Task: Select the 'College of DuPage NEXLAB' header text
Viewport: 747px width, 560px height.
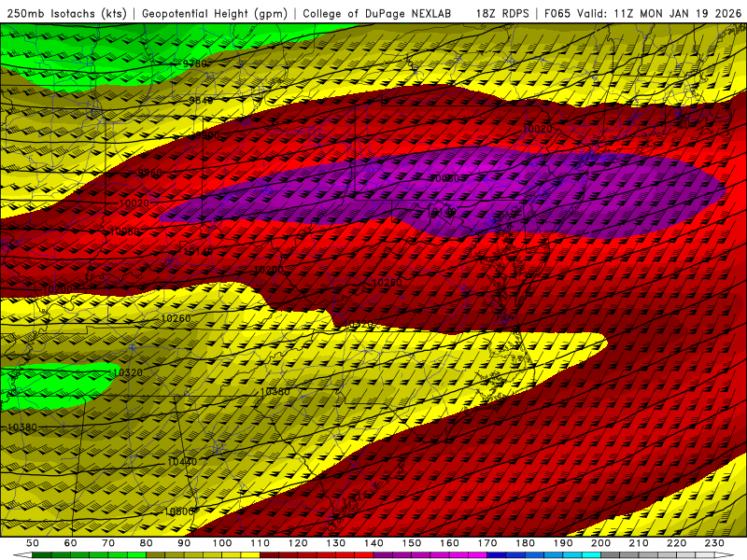Action: point(377,13)
